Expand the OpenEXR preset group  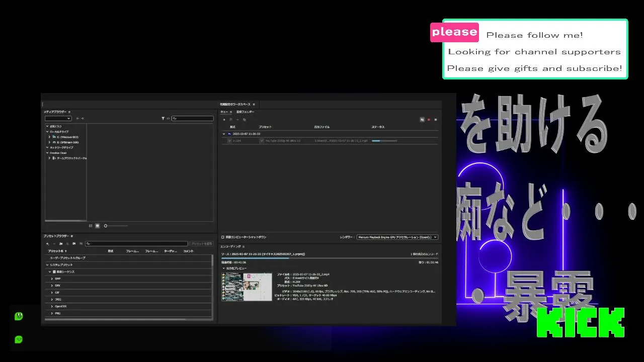52,306
